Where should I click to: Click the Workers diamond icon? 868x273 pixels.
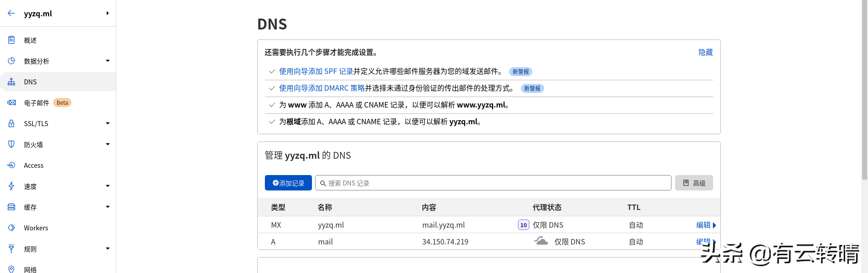click(11, 228)
